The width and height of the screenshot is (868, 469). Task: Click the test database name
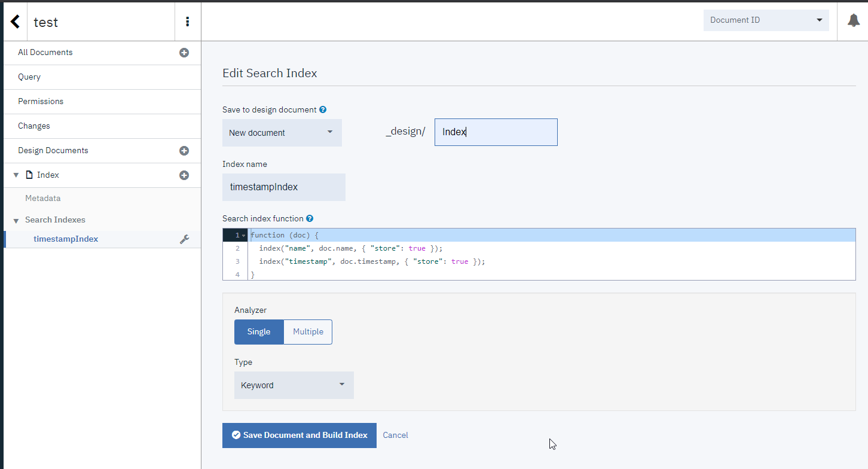point(46,23)
